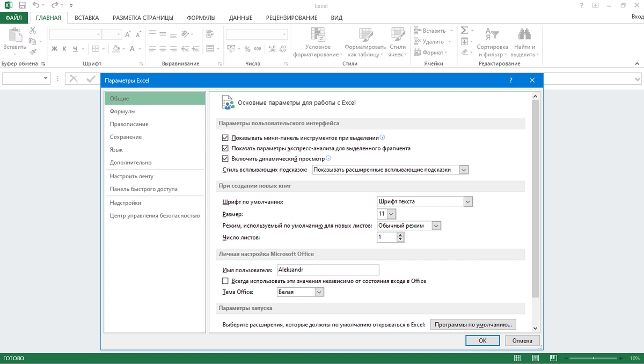Open the Тема Office dropdown

point(301,292)
